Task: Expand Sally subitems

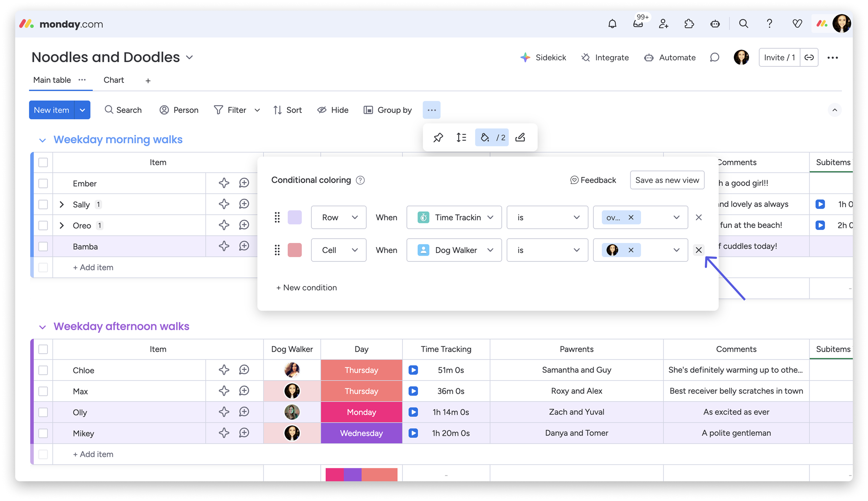Action: point(62,204)
